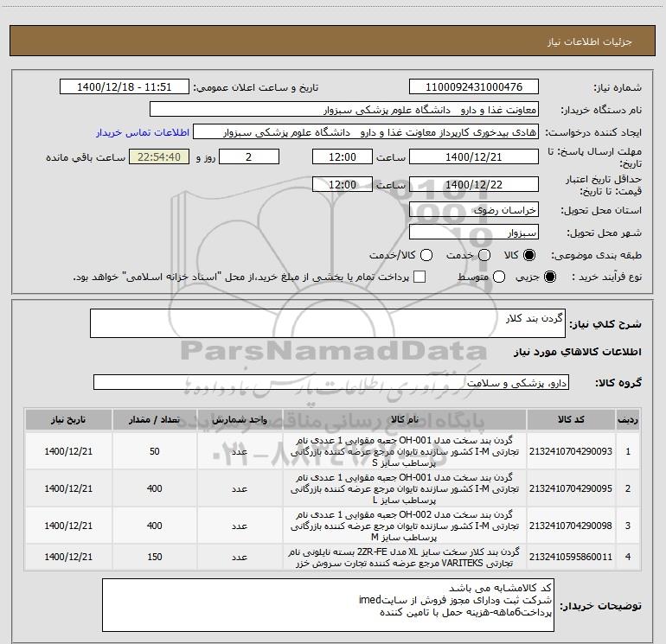Select item code 2132410704290095

(x=571, y=488)
